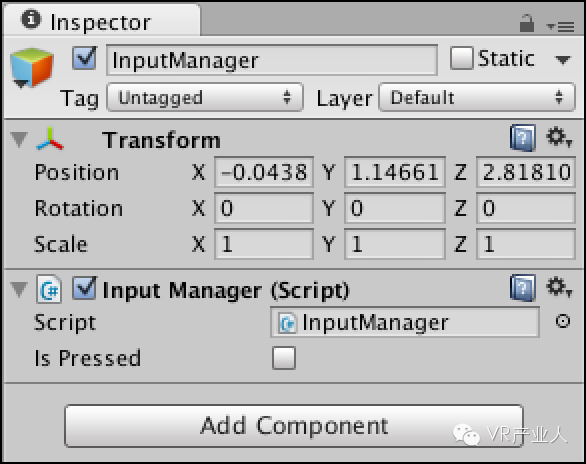Open Transform component gear settings
The width and height of the screenshot is (586, 464).
[x=559, y=137]
